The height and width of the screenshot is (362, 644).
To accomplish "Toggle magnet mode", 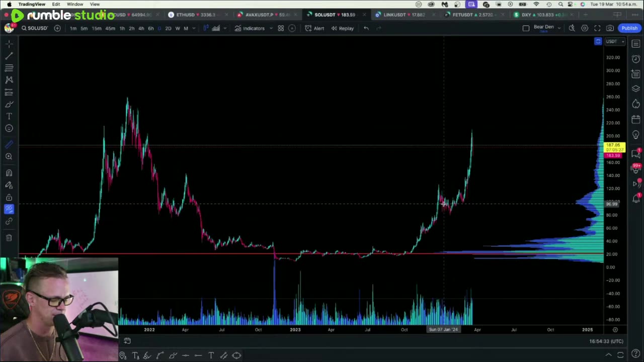I will pyautogui.click(x=9, y=173).
